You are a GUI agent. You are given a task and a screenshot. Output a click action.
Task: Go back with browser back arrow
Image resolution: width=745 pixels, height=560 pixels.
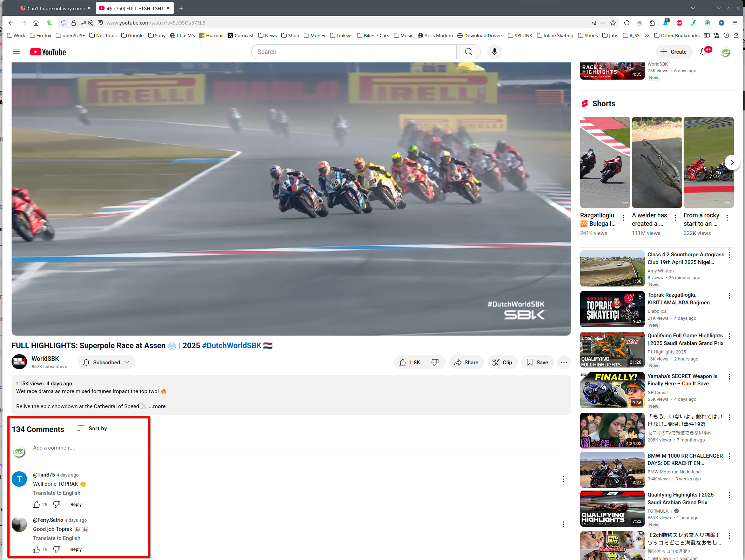tap(11, 23)
